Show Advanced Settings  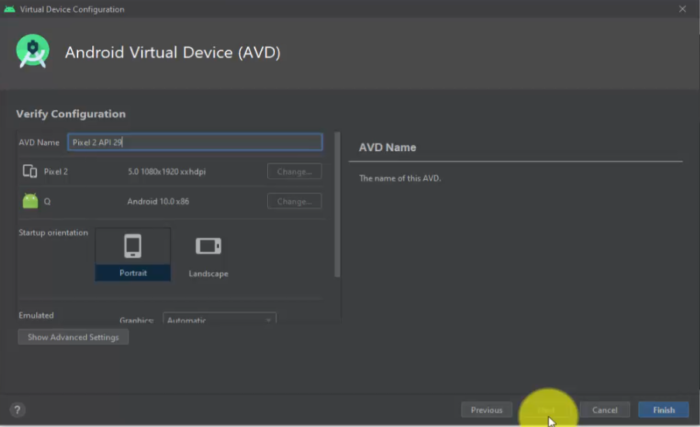tap(73, 337)
